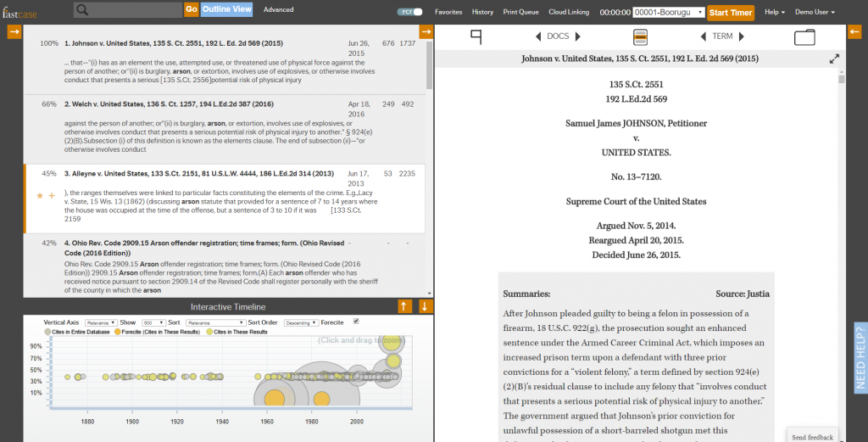Open the Vertical Axis dropdown
The image size is (868, 442).
tap(100, 322)
